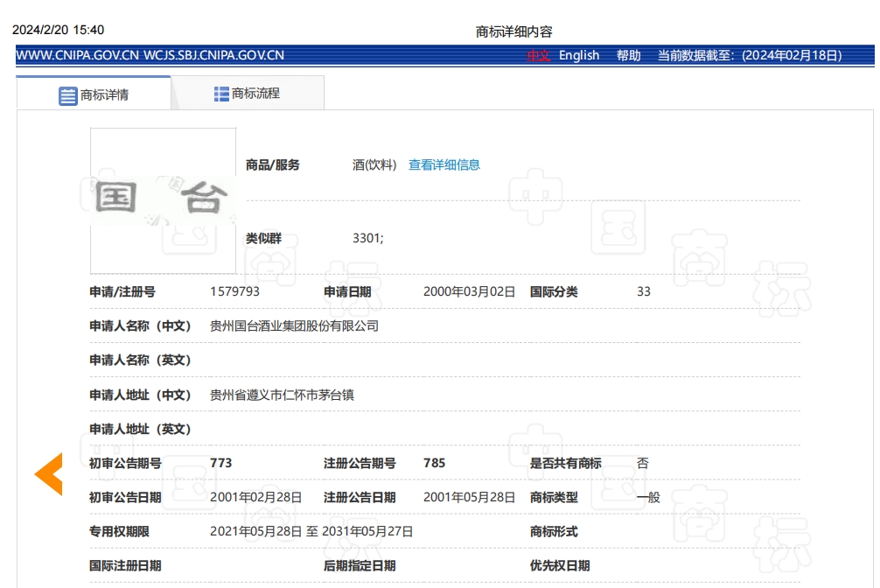Viewport: 880px width, 588px height.
Task: Click the 初审公告期号 value 773
Action: click(x=220, y=463)
